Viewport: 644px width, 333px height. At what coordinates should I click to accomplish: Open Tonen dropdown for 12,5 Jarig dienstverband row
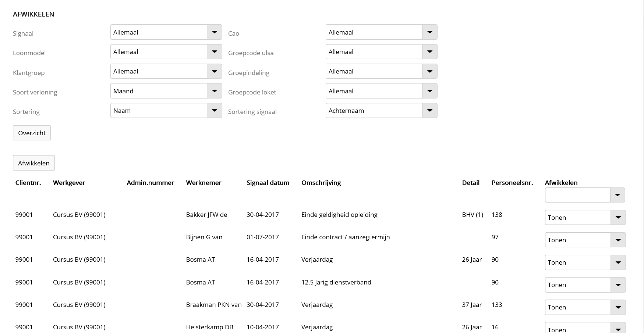point(585,285)
